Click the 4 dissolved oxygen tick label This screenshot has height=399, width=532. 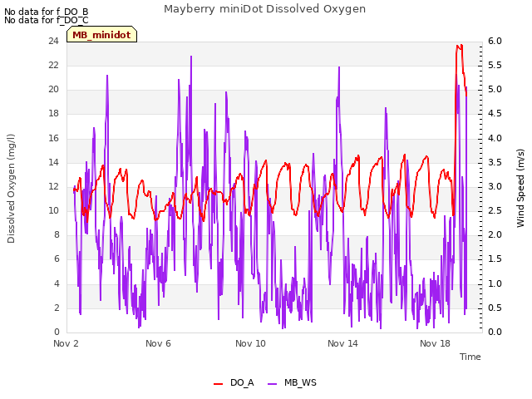coord(57,283)
